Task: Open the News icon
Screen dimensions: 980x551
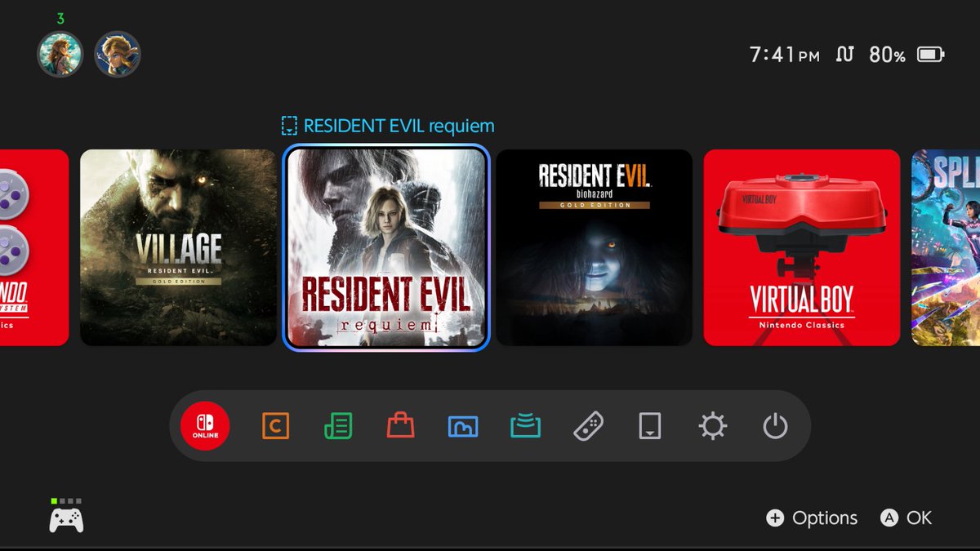Action: tap(338, 426)
